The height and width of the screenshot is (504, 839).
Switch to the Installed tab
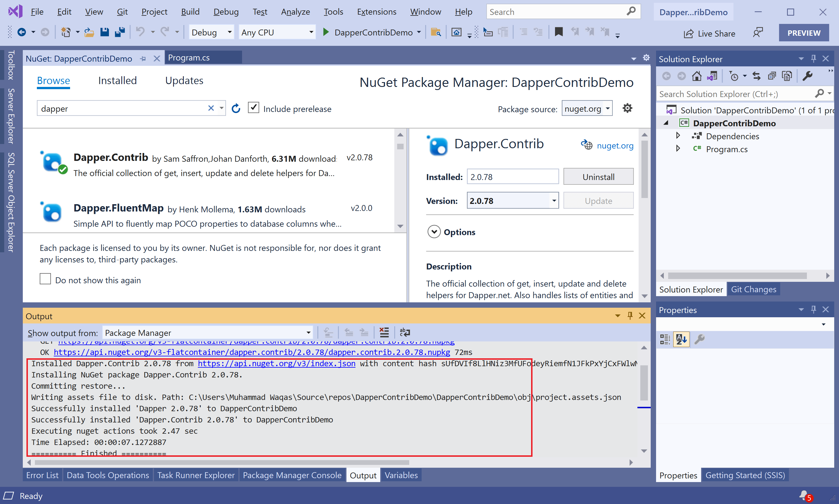click(x=117, y=80)
